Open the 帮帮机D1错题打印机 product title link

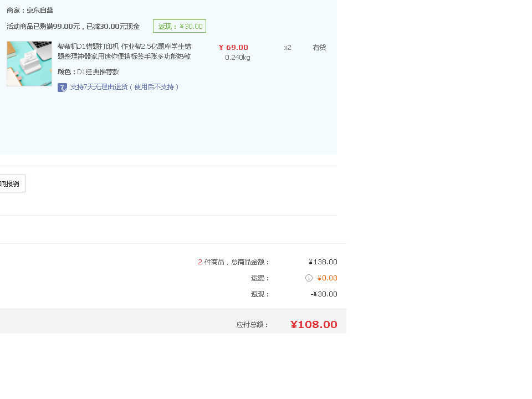[124, 51]
